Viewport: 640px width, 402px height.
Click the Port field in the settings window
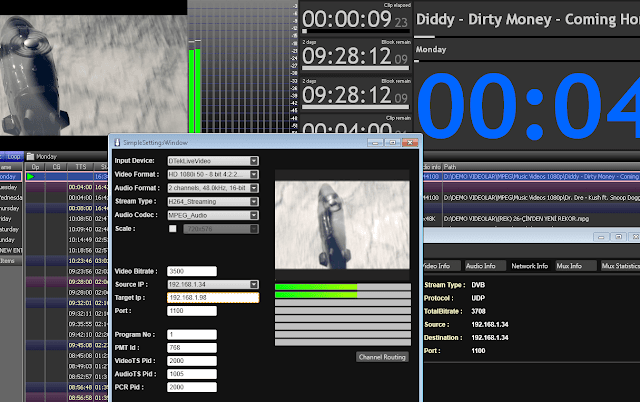pos(192,311)
